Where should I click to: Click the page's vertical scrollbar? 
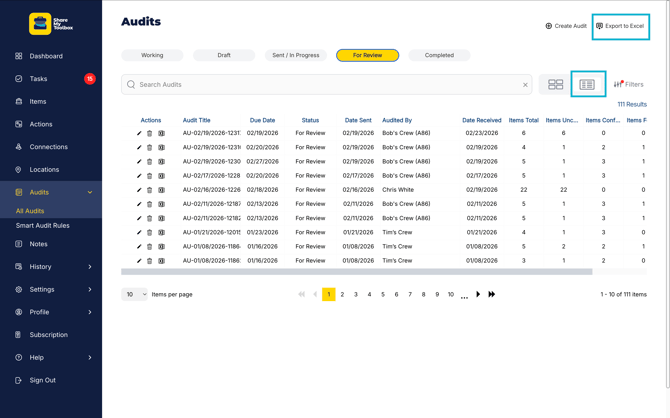667,194
